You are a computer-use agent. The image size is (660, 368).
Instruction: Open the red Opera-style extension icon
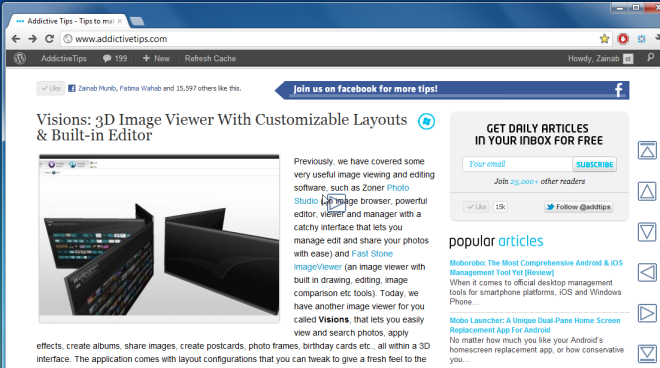point(623,39)
